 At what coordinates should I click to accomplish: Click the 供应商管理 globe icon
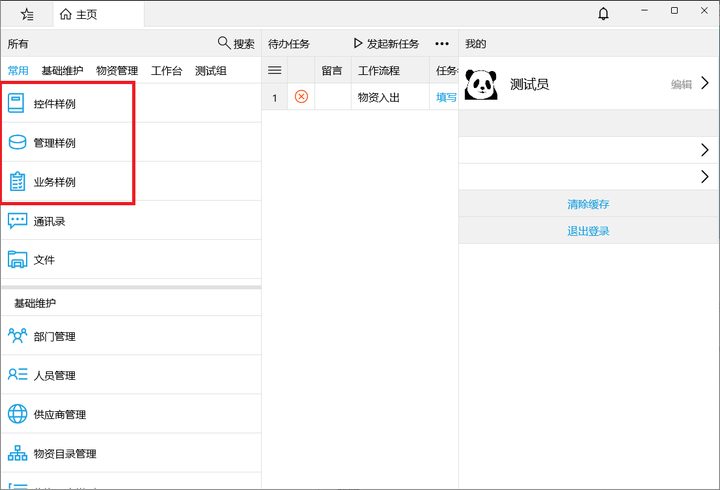[17, 415]
